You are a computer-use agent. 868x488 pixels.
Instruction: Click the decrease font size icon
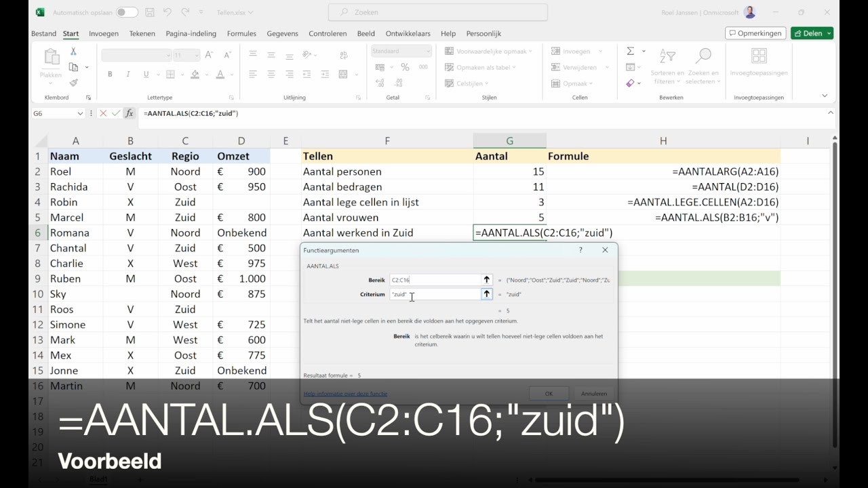(x=226, y=55)
